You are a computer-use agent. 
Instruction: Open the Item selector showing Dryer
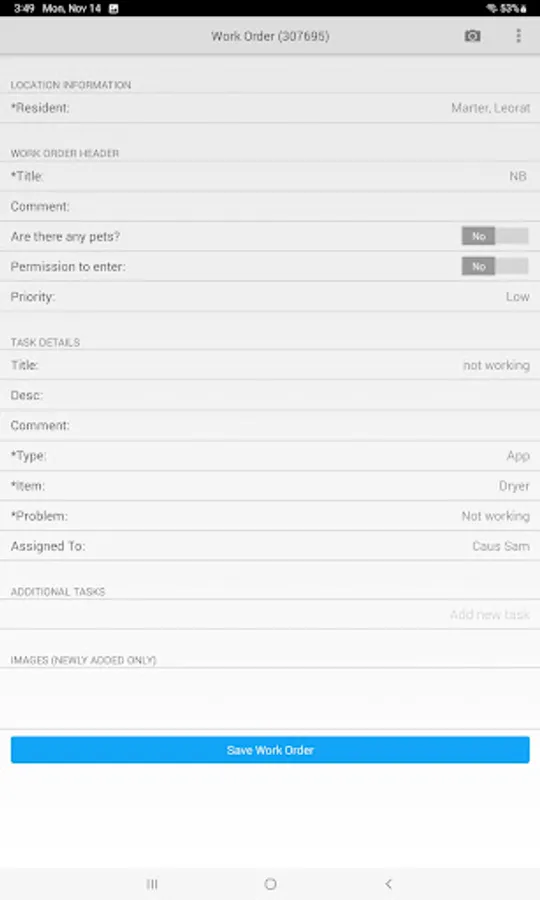270,486
